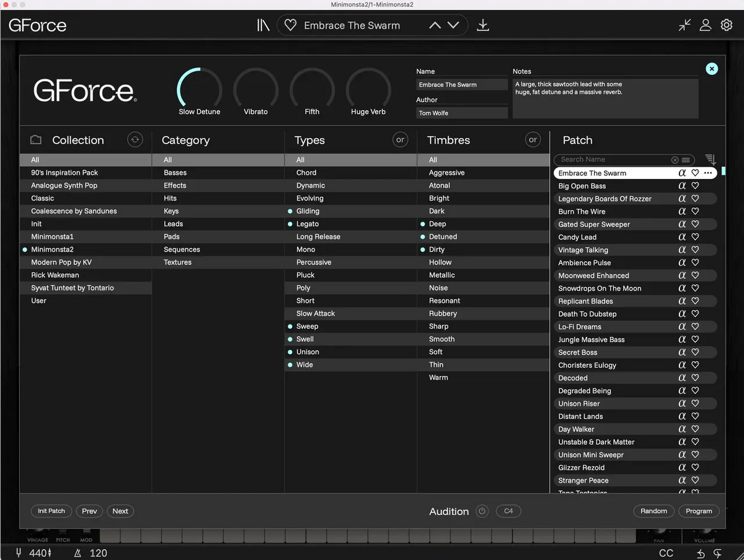Go to previous patch with up chevron
This screenshot has height=560, width=744.
click(x=435, y=25)
